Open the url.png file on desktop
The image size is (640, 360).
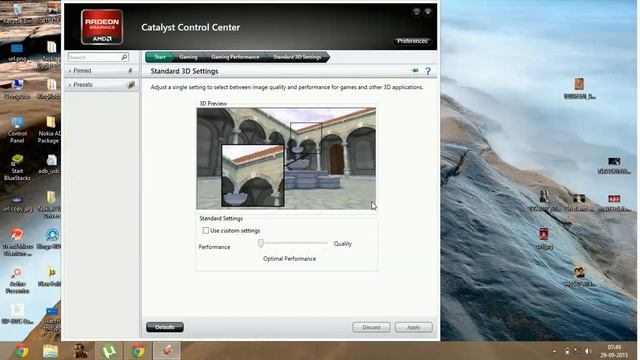pos(17,52)
